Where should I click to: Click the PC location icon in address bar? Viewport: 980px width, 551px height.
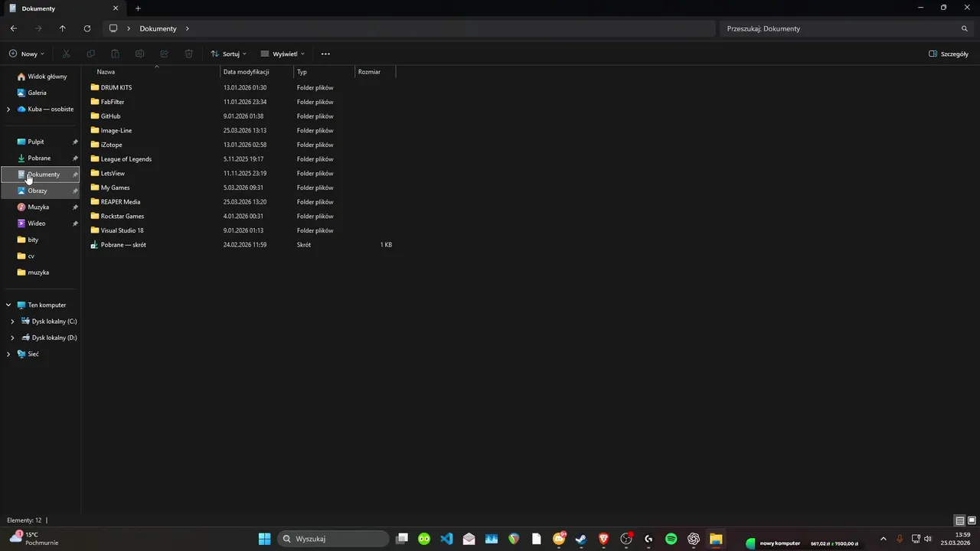coord(113,28)
